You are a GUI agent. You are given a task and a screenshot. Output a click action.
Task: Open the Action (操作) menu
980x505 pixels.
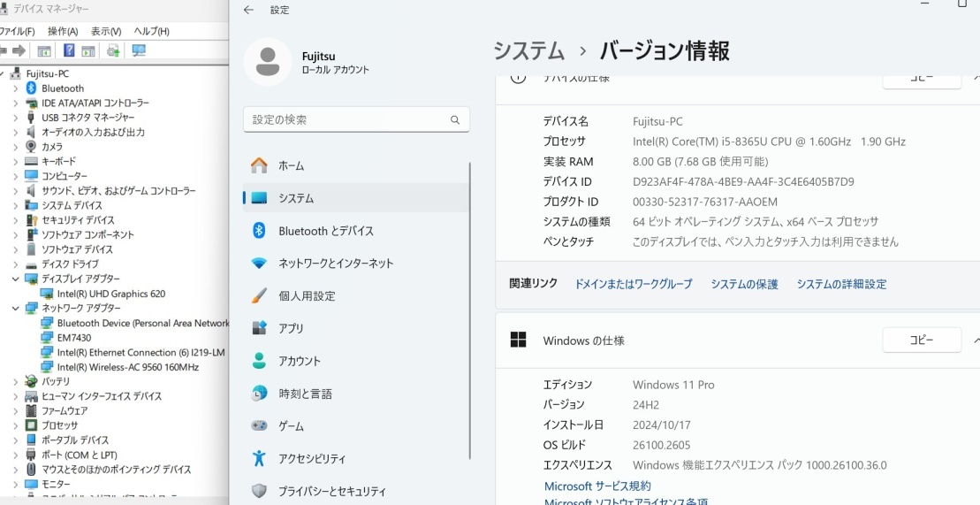click(x=63, y=31)
